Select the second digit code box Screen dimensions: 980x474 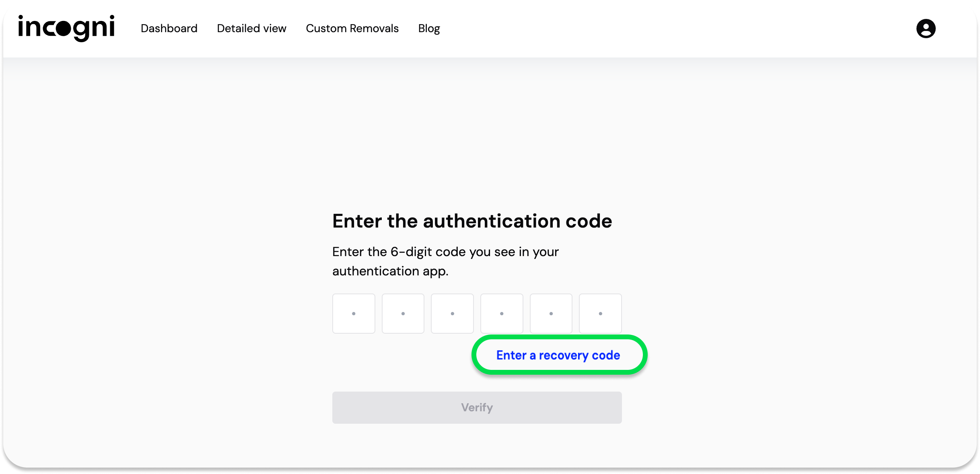point(403,314)
